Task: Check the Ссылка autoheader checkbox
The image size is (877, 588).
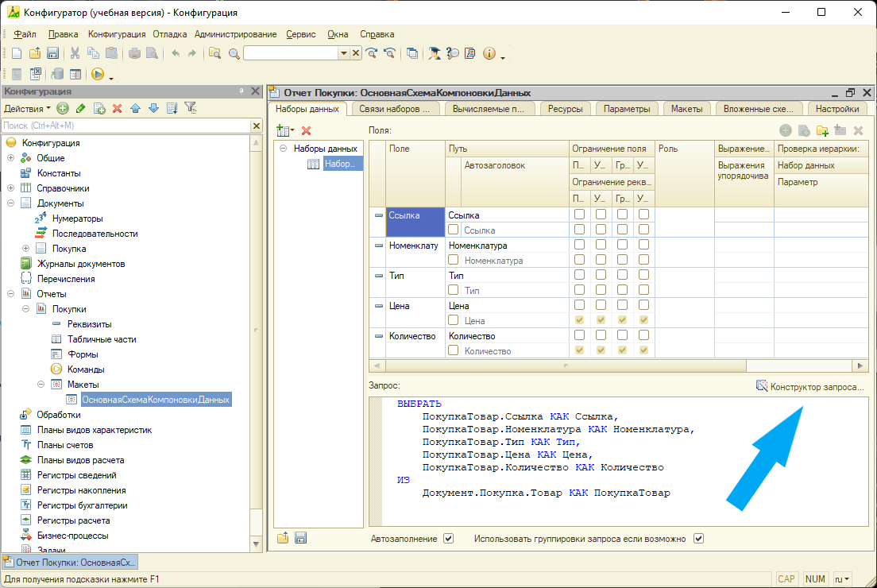Action: [453, 230]
